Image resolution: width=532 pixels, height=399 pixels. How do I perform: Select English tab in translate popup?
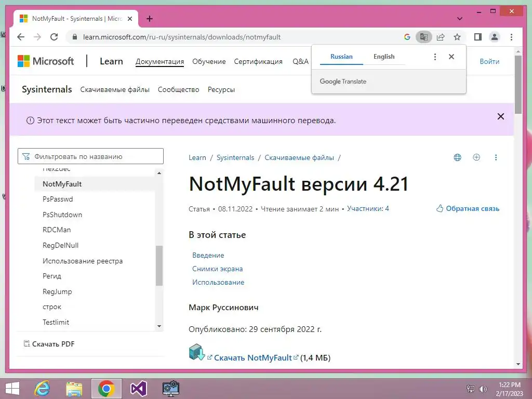click(384, 57)
